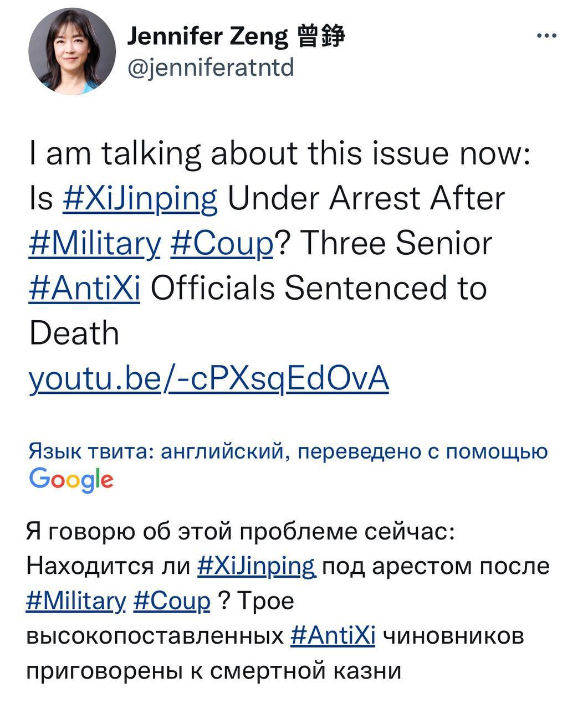This screenshot has height=709, width=588.
Task: Open #AntiXi hashtag in the English tweet
Action: pyautogui.click(x=84, y=289)
